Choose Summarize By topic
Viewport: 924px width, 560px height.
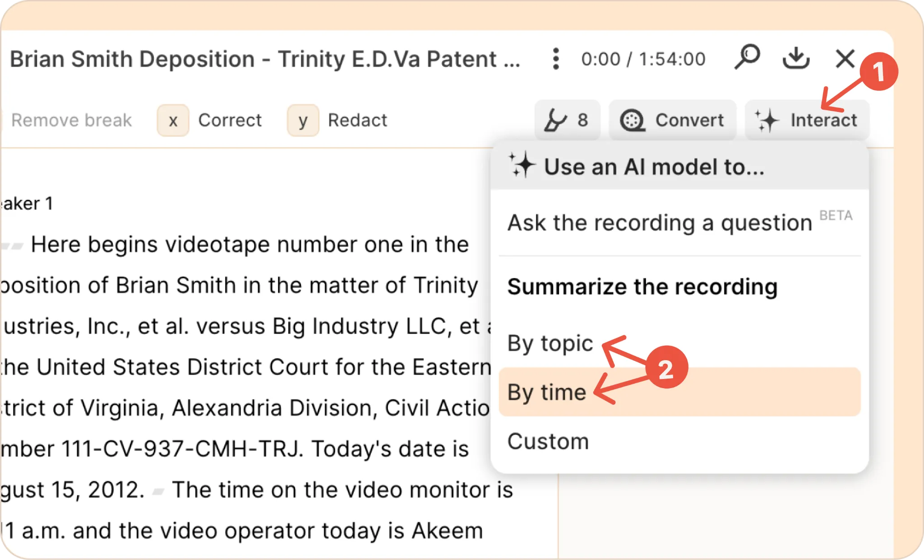(550, 343)
